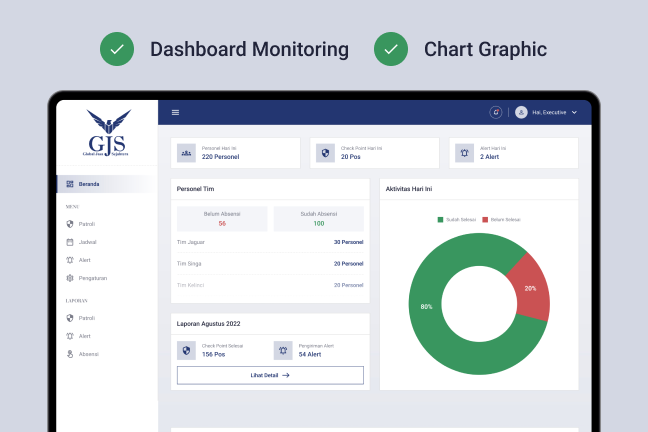Screen dimensions: 648x432
Task: Toggle the red Belum Selesai legend swatch
Action: [x=485, y=220]
